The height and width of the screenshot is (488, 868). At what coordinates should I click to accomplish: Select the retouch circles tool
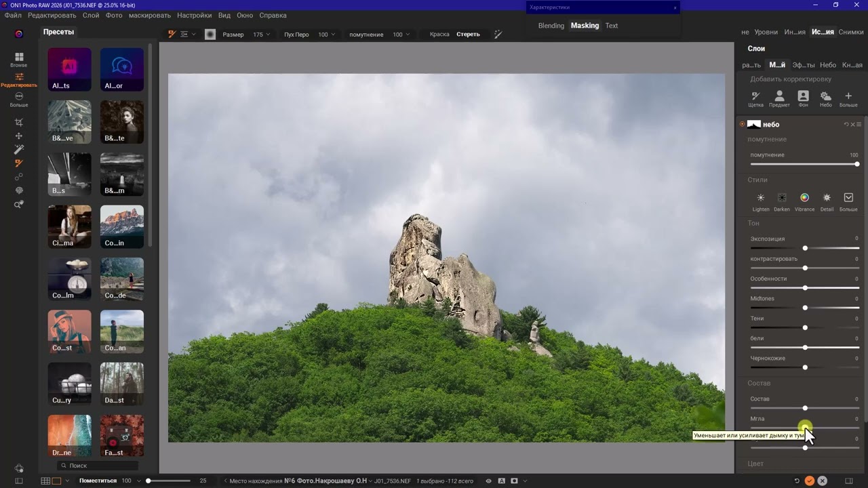pos(19,177)
